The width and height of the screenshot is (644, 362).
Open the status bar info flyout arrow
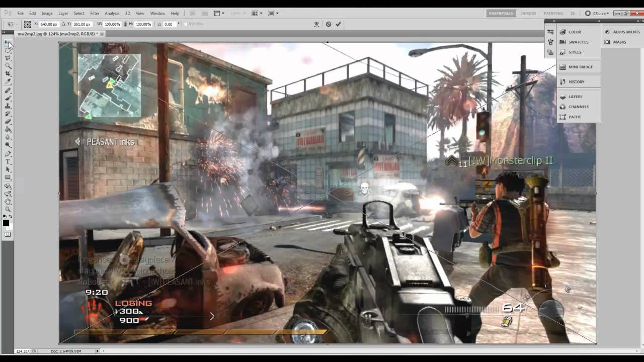[x=98, y=351]
